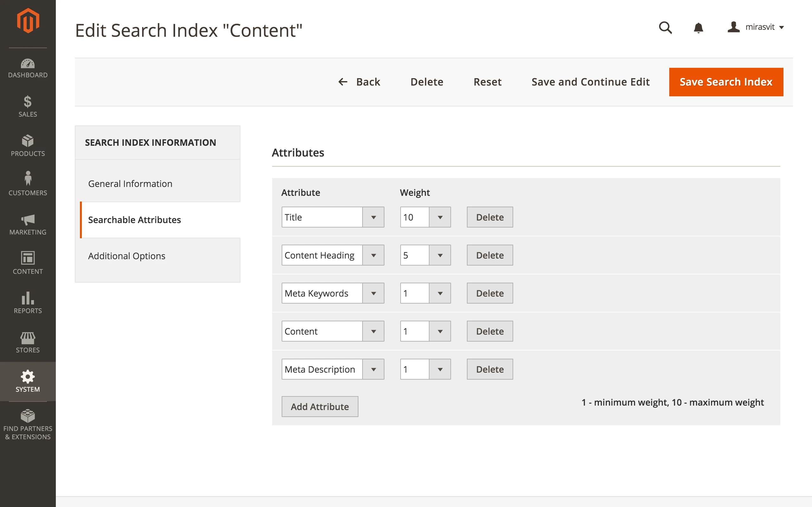Open the mirasvit account menu
The image size is (812, 507).
(x=756, y=27)
